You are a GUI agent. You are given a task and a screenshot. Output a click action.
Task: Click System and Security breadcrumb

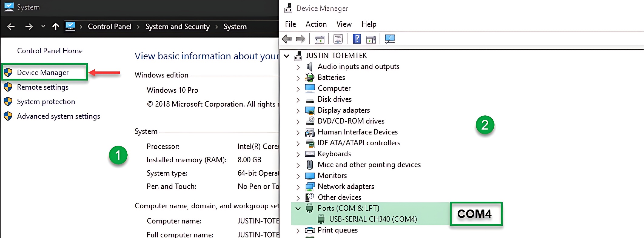(x=177, y=27)
